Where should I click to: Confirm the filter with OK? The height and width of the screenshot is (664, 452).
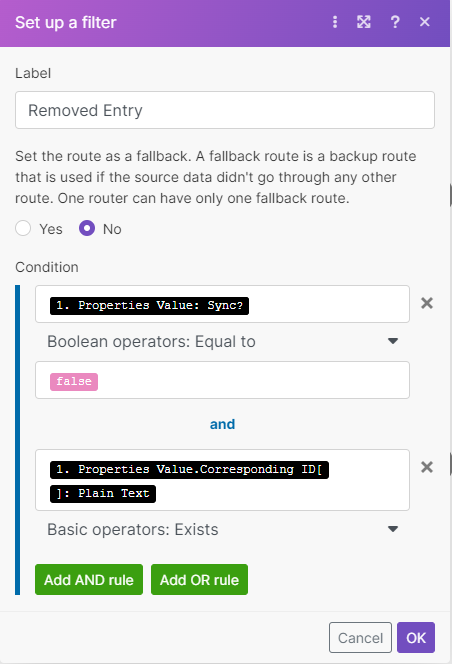point(416,637)
